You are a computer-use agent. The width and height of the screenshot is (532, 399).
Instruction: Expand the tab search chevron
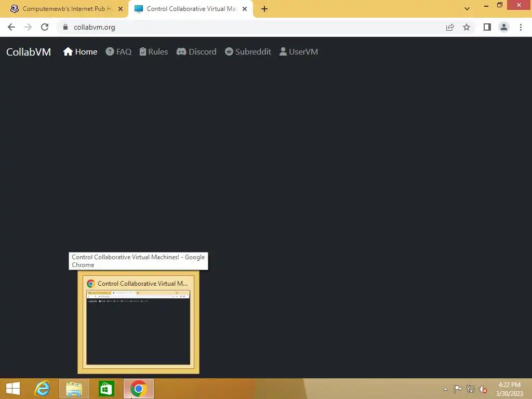467,9
